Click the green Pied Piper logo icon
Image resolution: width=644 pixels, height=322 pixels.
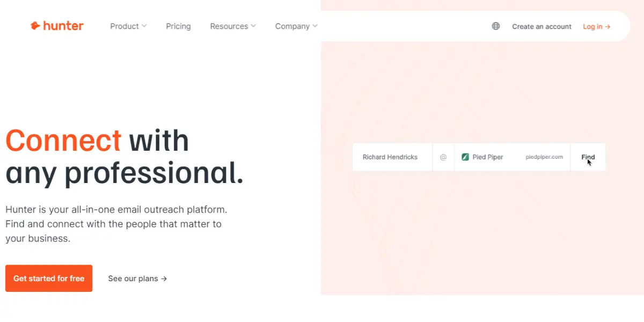click(x=465, y=157)
